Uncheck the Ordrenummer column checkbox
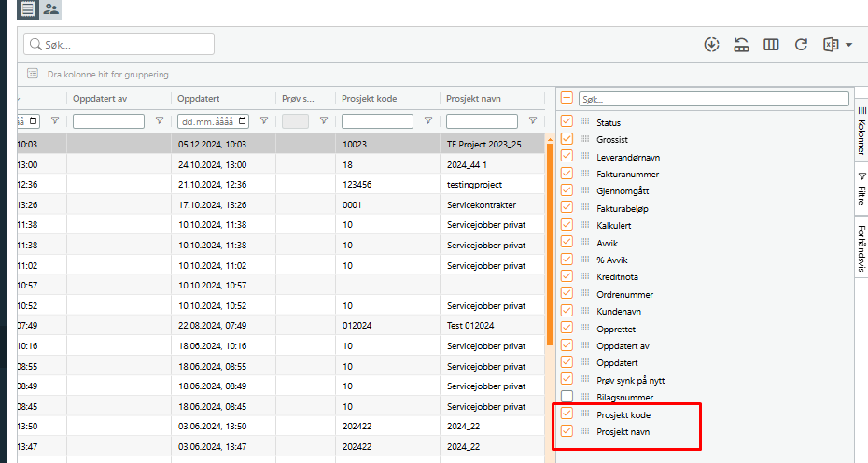 (567, 293)
